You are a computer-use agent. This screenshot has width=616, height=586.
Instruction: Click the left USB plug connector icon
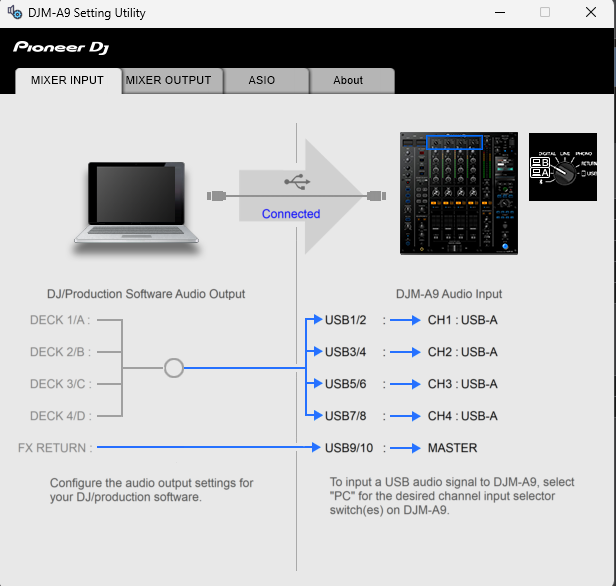pyautogui.click(x=216, y=196)
